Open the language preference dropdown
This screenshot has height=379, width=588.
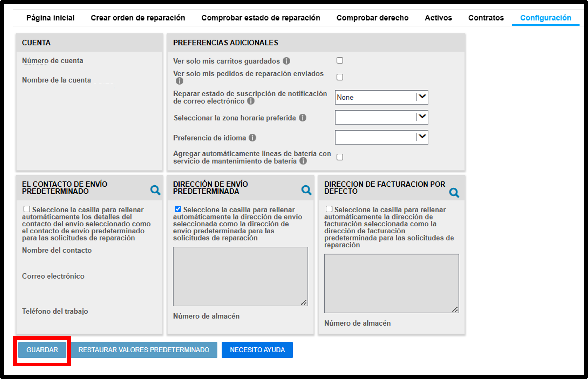(381, 137)
